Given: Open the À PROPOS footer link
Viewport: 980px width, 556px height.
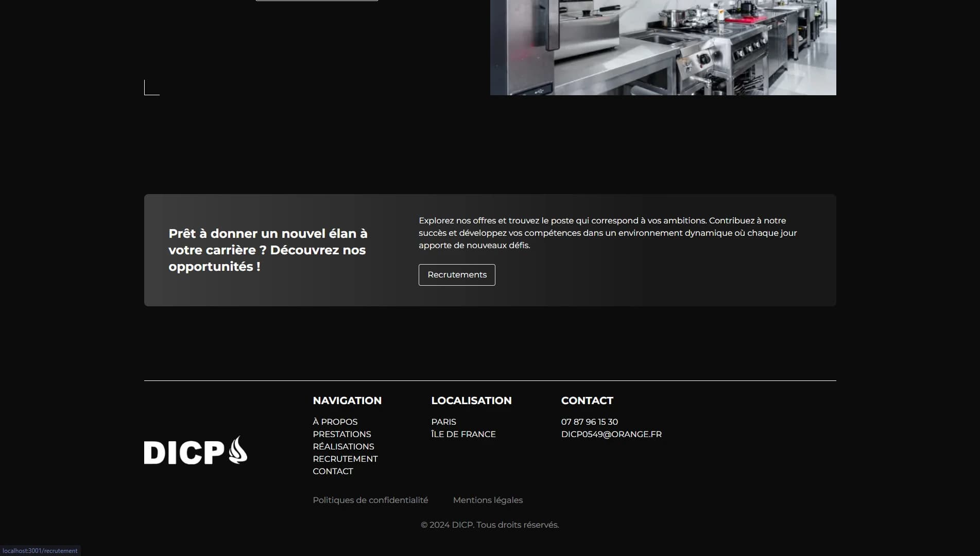Looking at the screenshot, I should tap(335, 422).
